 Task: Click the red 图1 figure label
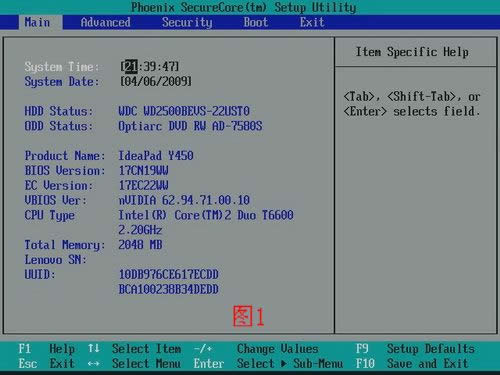249,316
